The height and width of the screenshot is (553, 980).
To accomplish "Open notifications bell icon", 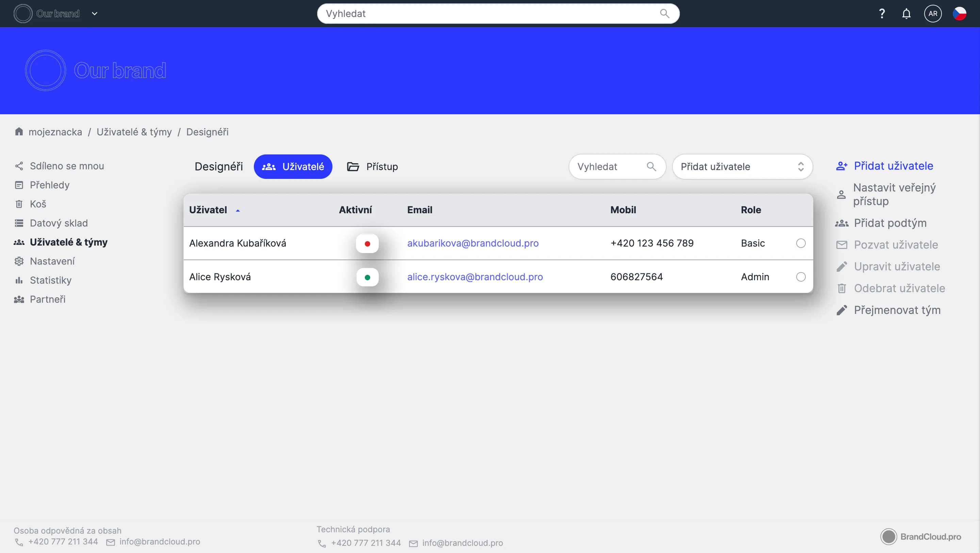I will [x=906, y=14].
